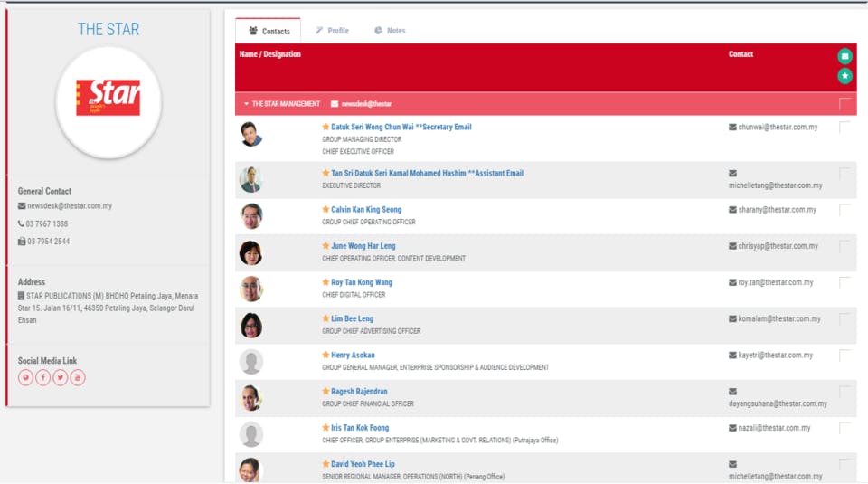The height and width of the screenshot is (484, 868).
Task: Click star icon beside Ragesh Rajendran
Action: click(x=325, y=392)
